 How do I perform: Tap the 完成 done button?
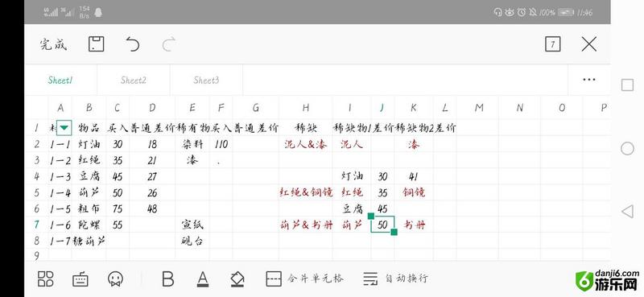tap(53, 44)
